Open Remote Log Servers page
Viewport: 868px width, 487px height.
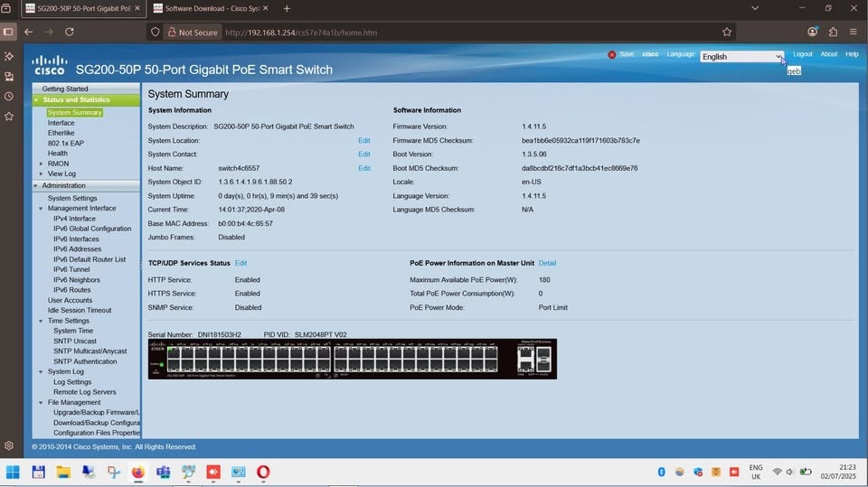tap(85, 392)
